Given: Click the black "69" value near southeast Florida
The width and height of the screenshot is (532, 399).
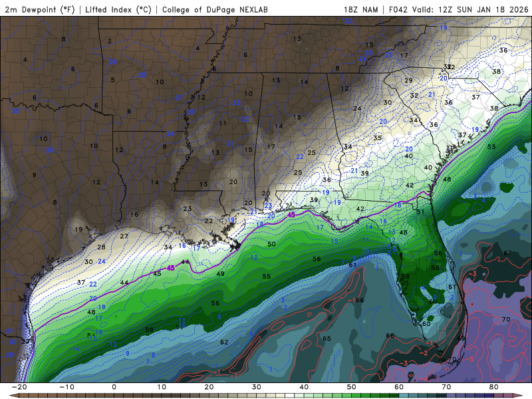Looking at the screenshot, I should (461, 338).
